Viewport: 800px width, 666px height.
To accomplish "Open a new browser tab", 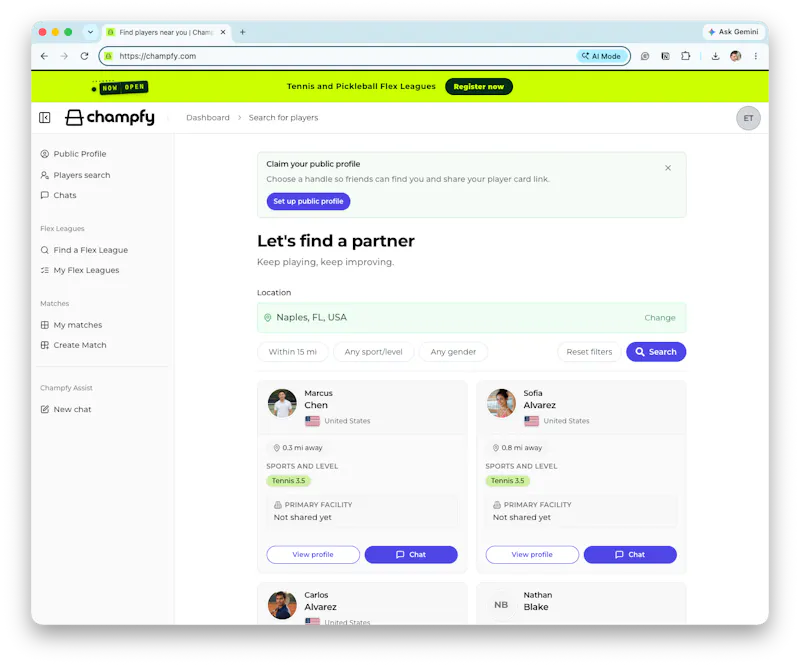I will [243, 32].
